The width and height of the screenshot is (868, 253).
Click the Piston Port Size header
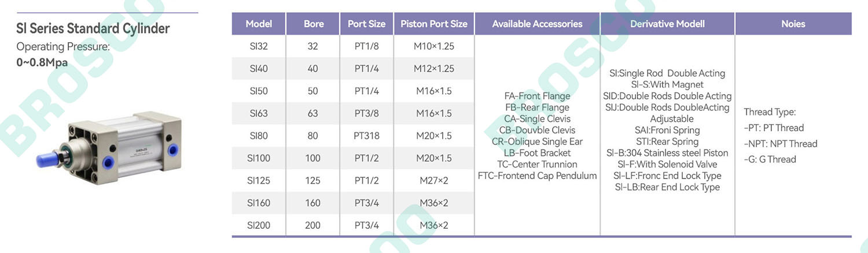click(434, 24)
